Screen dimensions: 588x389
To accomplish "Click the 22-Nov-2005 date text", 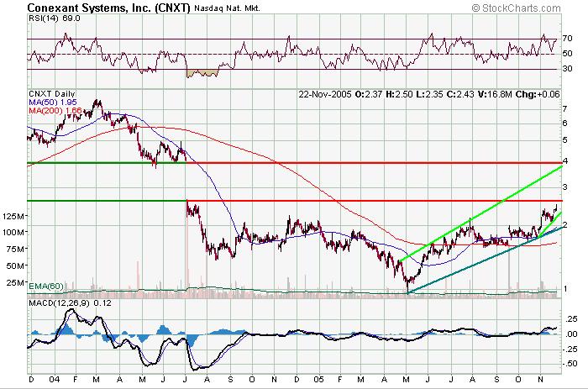I will 325,95.
